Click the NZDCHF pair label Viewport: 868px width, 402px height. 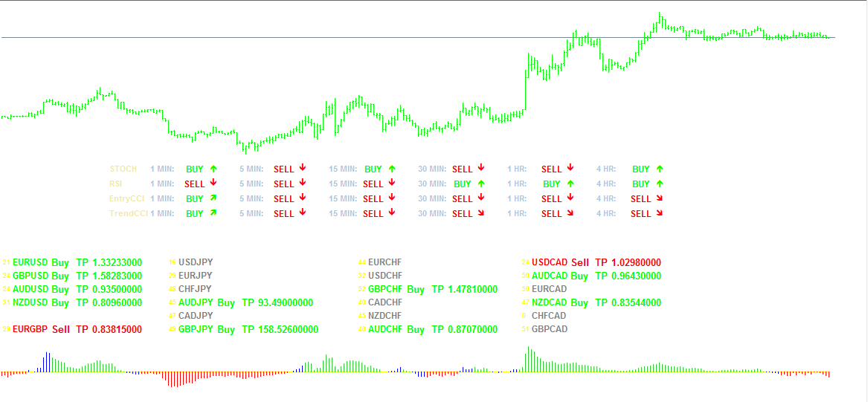click(x=385, y=316)
